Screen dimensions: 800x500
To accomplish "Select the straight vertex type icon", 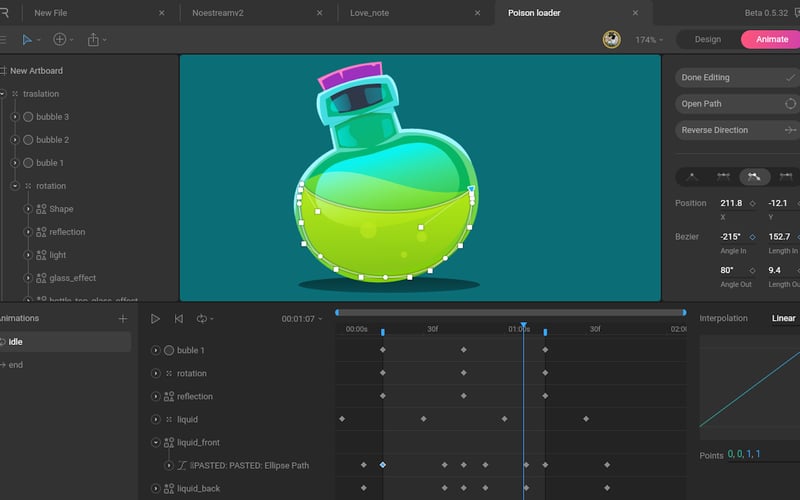I will [692, 177].
